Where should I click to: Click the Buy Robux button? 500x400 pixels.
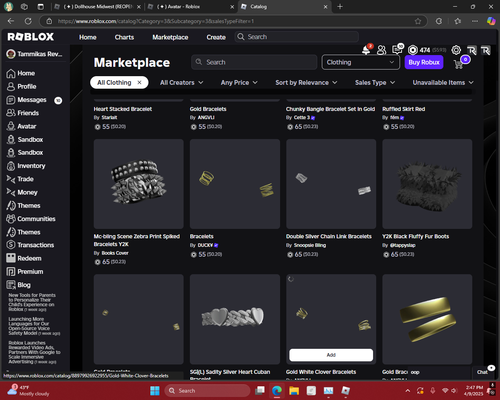[x=424, y=62]
